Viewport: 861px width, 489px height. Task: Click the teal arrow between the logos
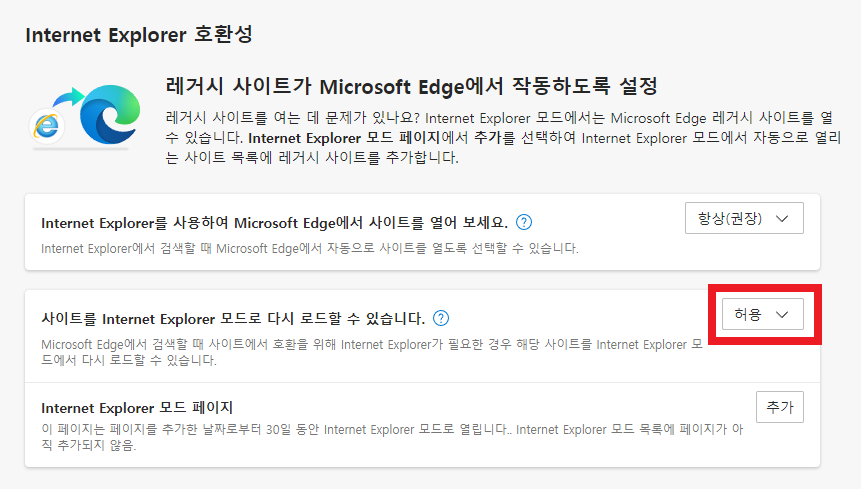pyautogui.click(x=68, y=97)
